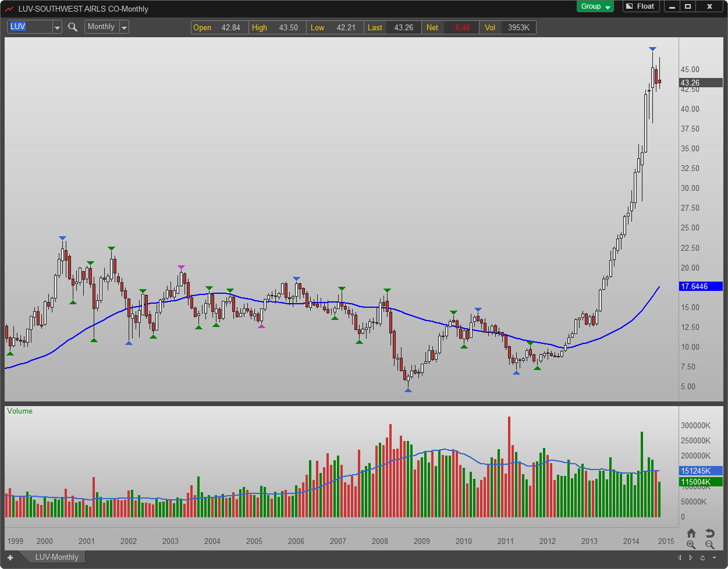Open tab list dropdown arrow at bottom right
This screenshot has width=728, height=569.
pos(715,558)
